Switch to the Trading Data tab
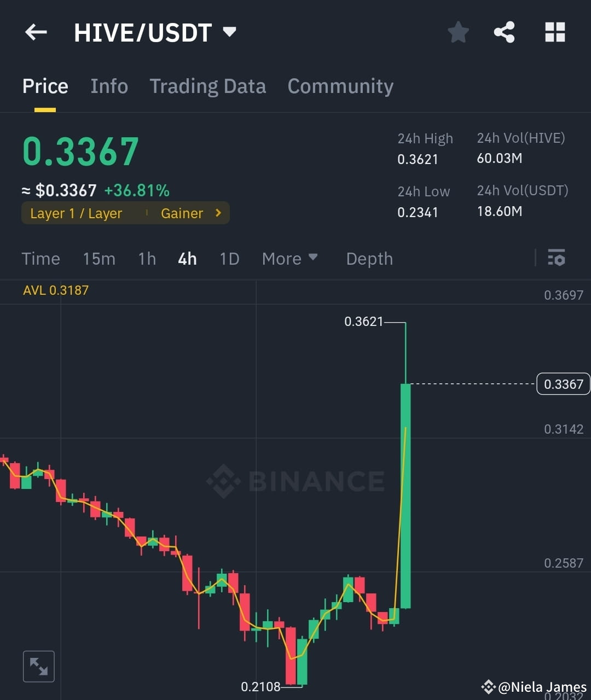 [207, 86]
